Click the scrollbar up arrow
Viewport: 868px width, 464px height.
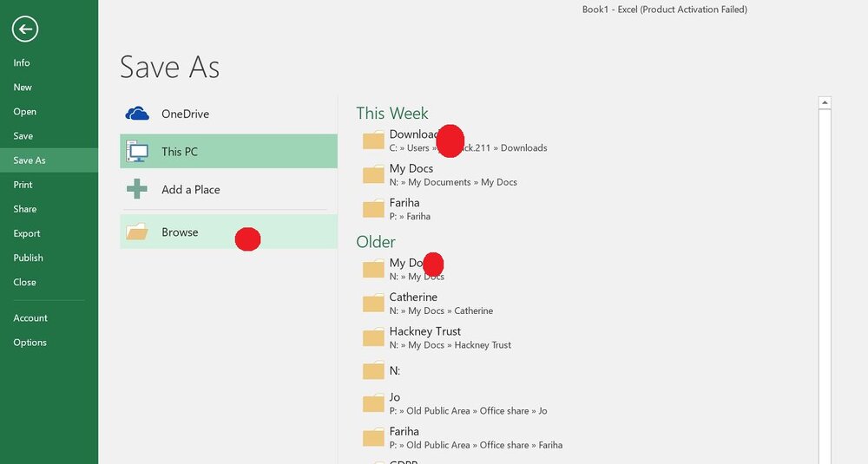pyautogui.click(x=825, y=103)
